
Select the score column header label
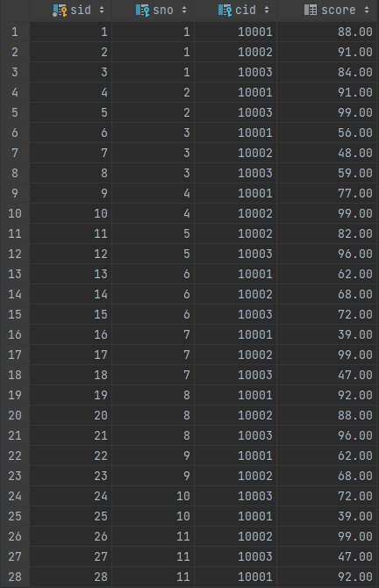point(339,11)
